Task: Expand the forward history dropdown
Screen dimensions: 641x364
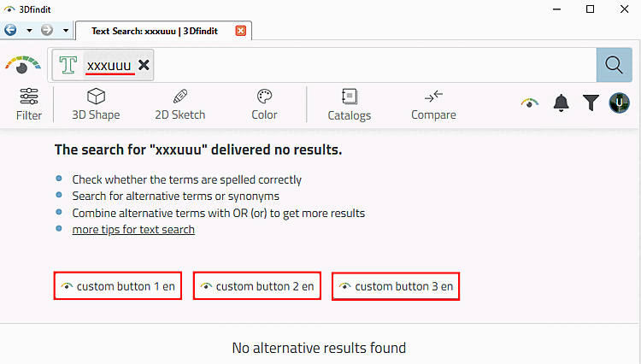Action: click(66, 30)
